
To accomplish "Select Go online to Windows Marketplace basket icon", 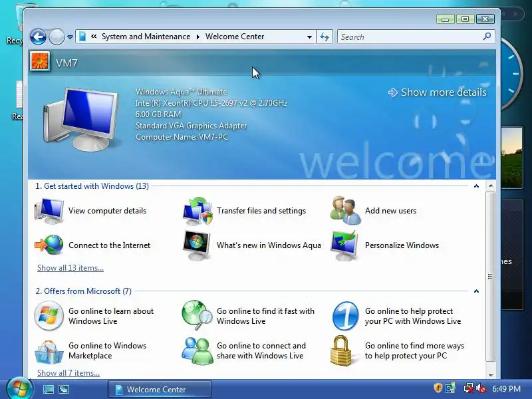I will (49, 352).
